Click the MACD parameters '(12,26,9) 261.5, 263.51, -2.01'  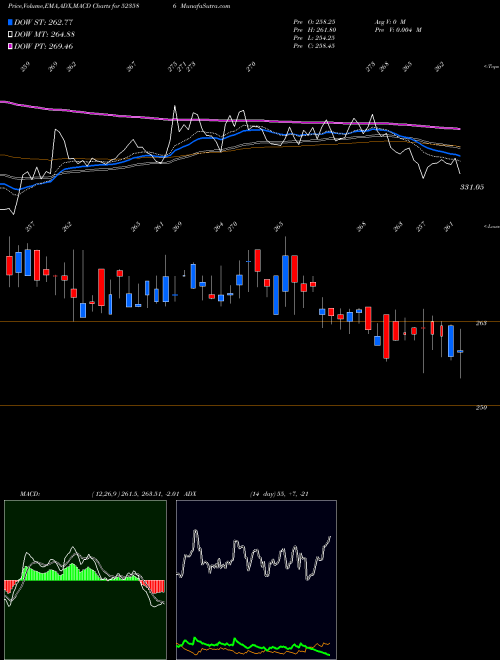click(x=135, y=494)
